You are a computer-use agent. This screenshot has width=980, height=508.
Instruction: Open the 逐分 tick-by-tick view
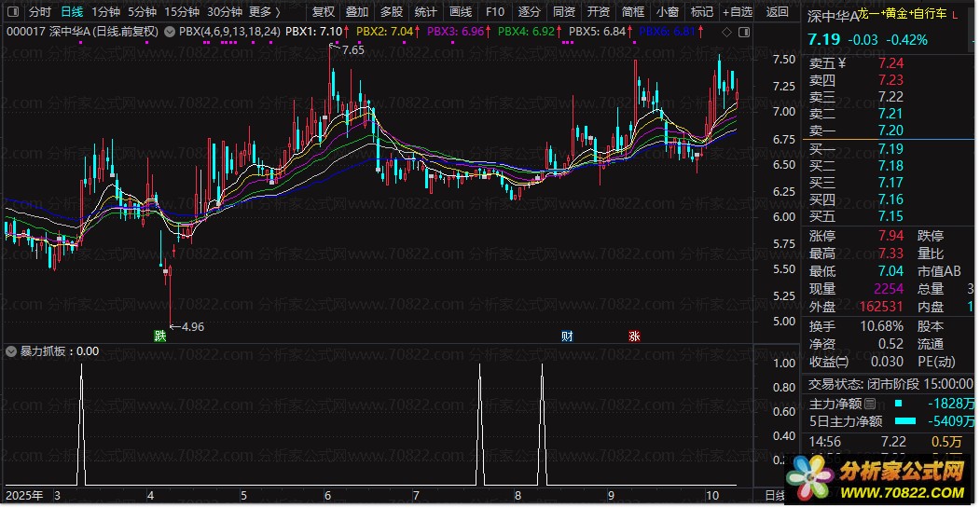[530, 12]
